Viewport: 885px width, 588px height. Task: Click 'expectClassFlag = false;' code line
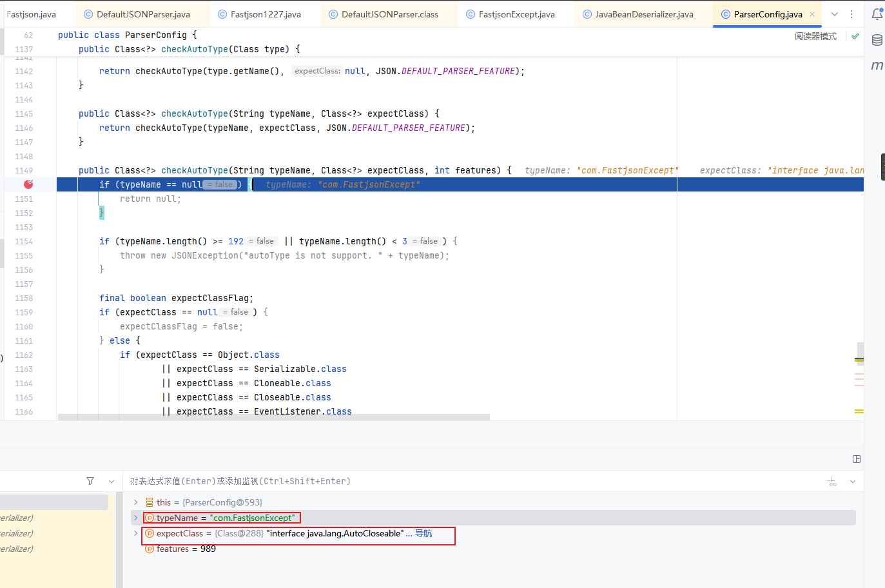pyautogui.click(x=182, y=326)
